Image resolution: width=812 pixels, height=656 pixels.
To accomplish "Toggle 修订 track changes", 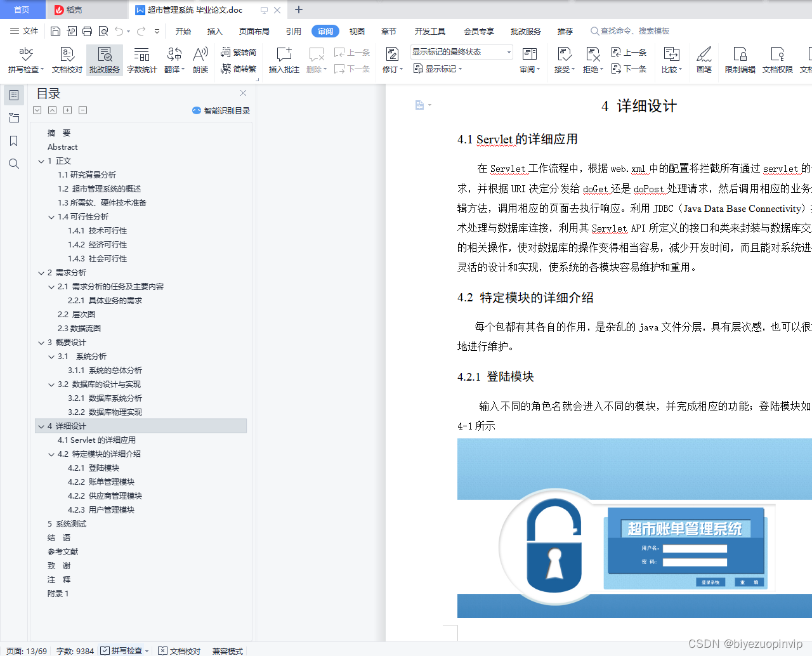I will 393,60.
